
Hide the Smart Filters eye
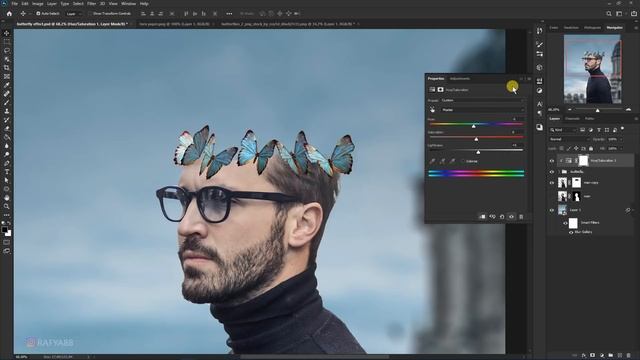pyautogui.click(x=565, y=223)
